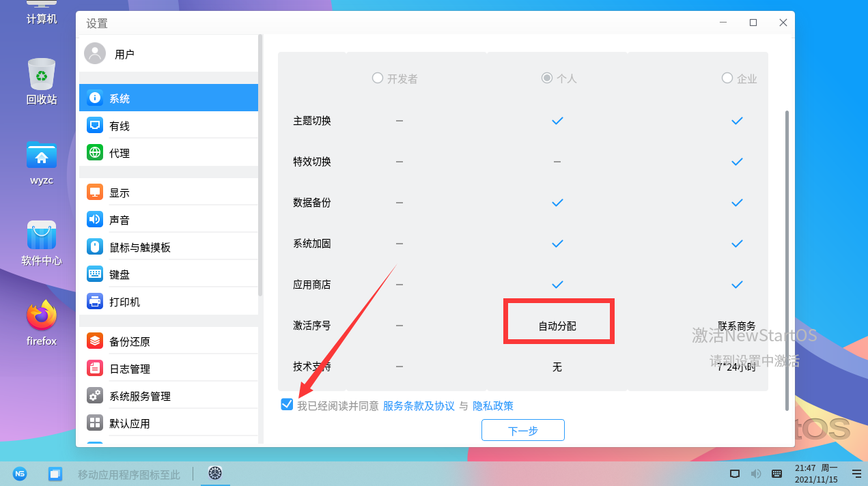Click the 打印机 sidebar label

(x=125, y=302)
